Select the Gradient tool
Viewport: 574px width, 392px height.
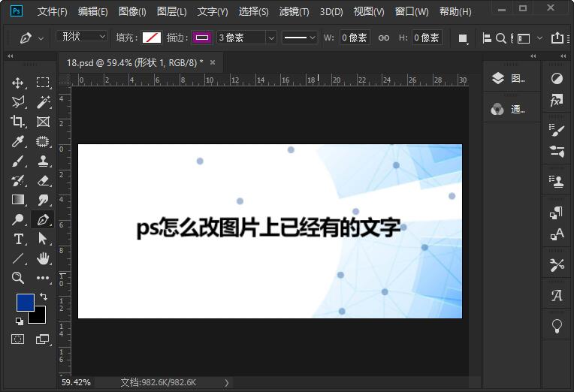point(17,200)
